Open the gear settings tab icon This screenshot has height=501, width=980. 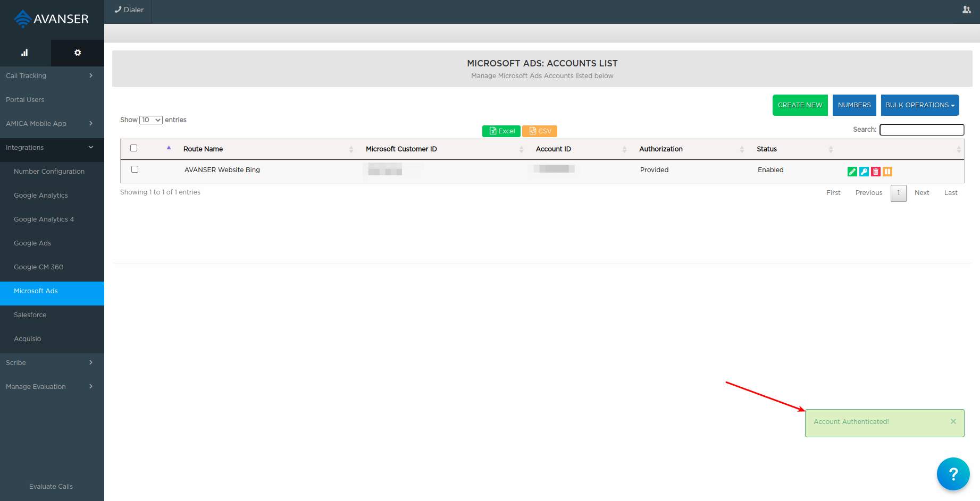(78, 53)
